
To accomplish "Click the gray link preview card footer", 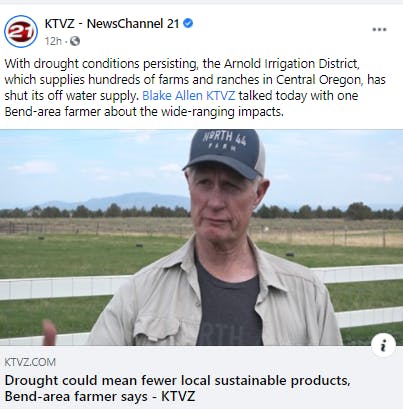I will pyautogui.click(x=201, y=377).
